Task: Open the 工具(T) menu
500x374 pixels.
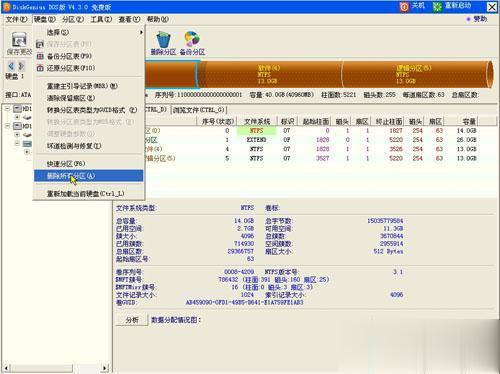Action: [x=101, y=19]
